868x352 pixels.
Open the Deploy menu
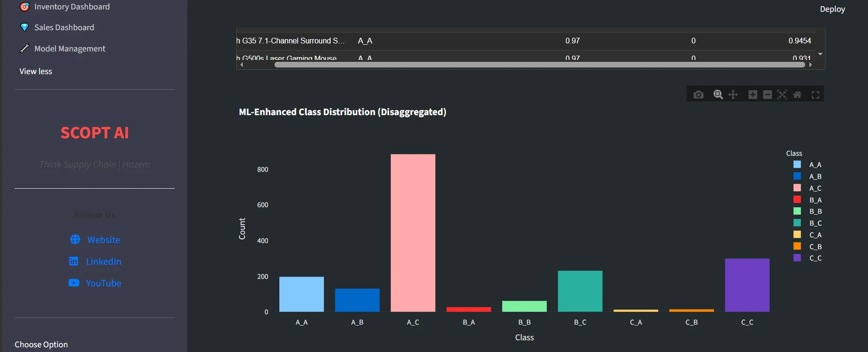point(833,9)
